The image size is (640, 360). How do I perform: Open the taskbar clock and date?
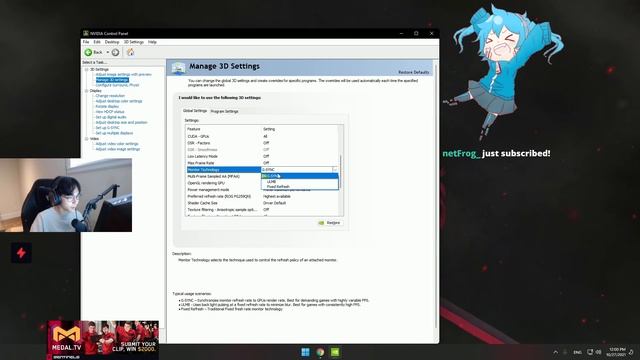(x=616, y=352)
